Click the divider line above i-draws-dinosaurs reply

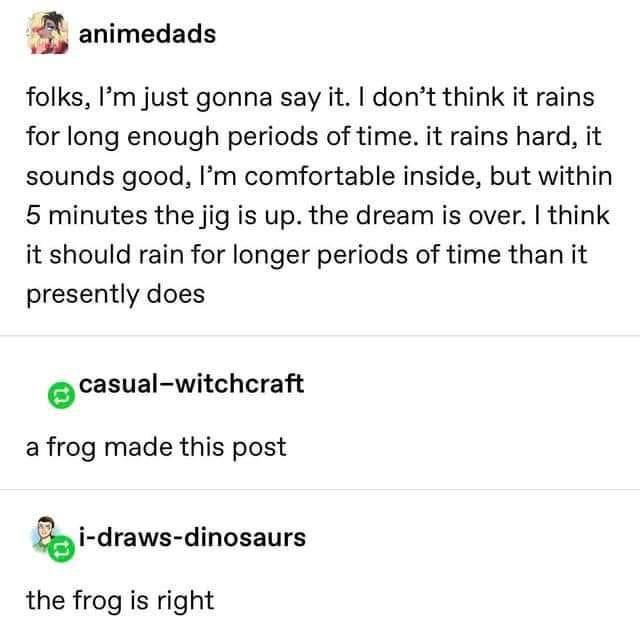point(320,490)
